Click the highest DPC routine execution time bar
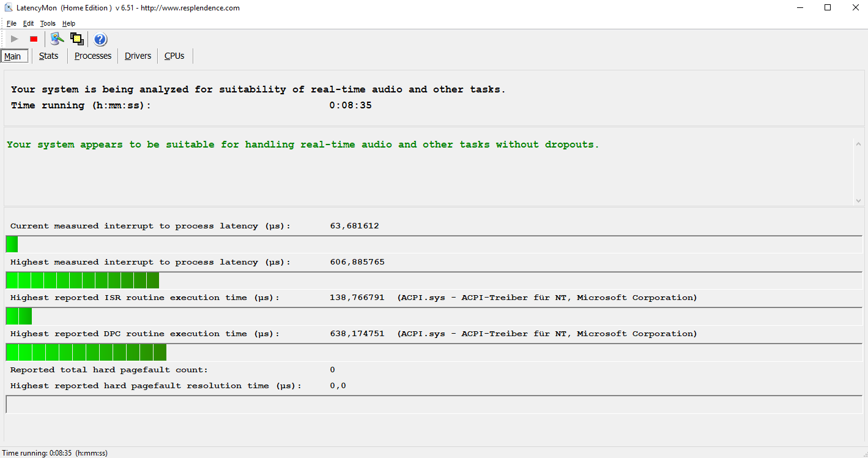 pyautogui.click(x=86, y=353)
